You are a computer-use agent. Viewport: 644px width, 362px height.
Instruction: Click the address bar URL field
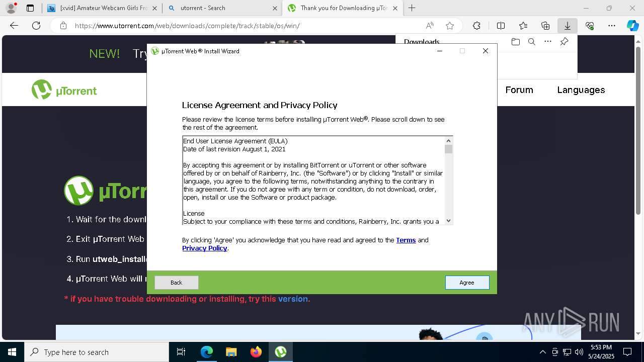pyautogui.click(x=247, y=26)
